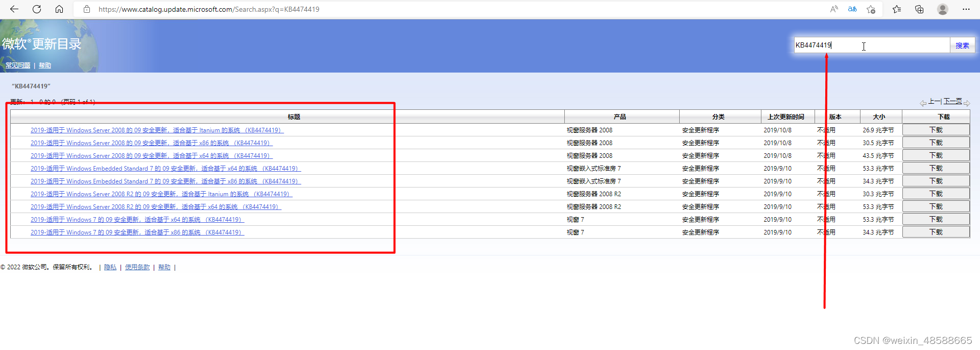Open Windows Embedded Standard 7 x86 link
The width and height of the screenshot is (980, 350).
(165, 181)
